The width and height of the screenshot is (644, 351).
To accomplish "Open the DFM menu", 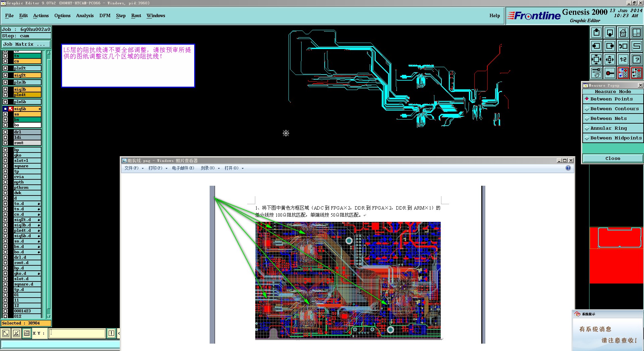I will tap(105, 16).
